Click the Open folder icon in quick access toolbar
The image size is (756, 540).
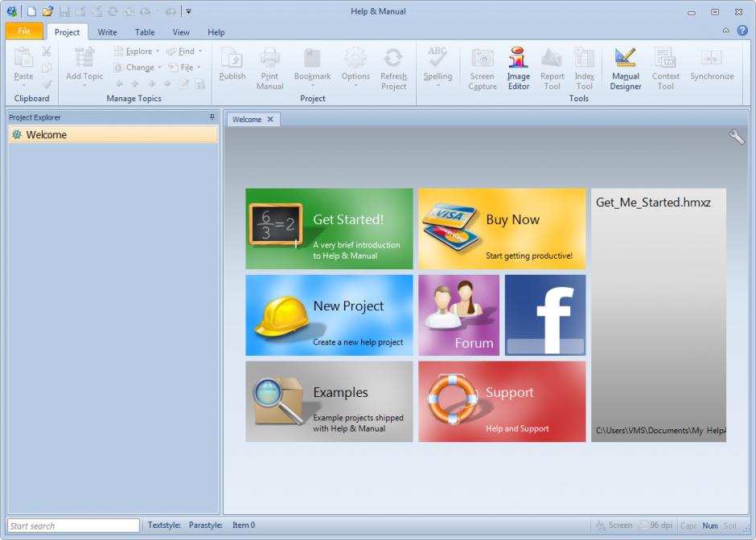[x=47, y=11]
